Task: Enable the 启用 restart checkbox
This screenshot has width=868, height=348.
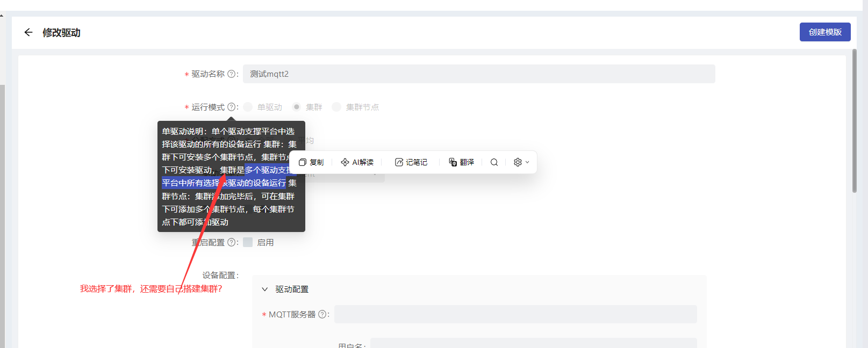Action: [x=248, y=242]
